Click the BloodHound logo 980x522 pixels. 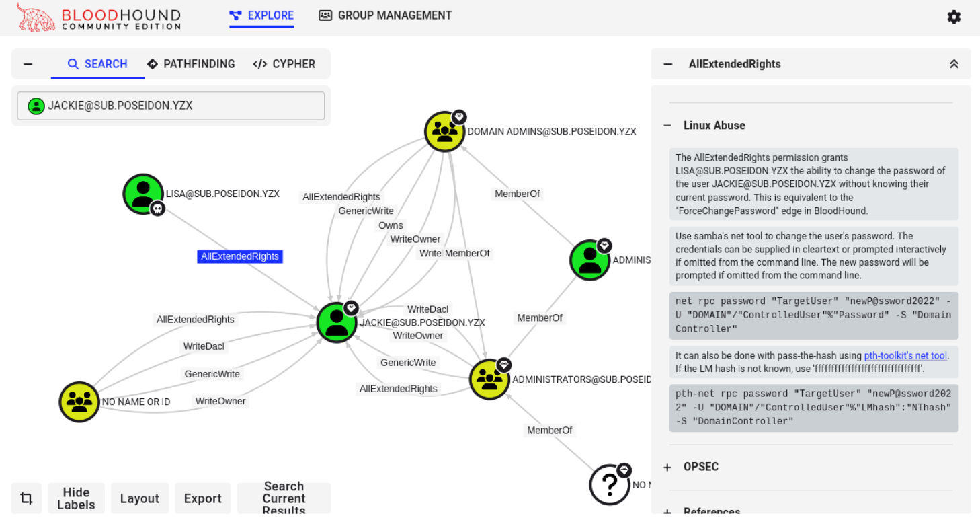[x=99, y=18]
